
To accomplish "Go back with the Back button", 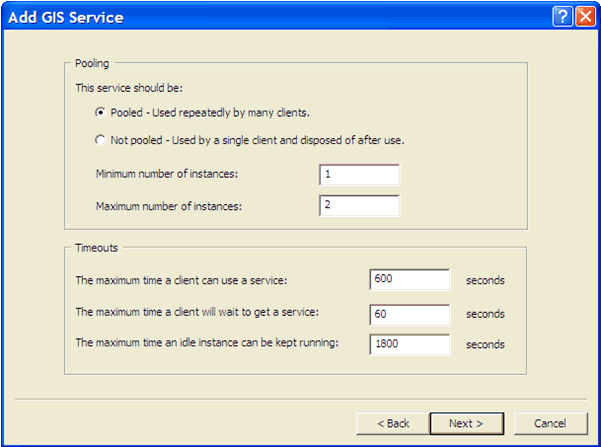I will [x=392, y=424].
